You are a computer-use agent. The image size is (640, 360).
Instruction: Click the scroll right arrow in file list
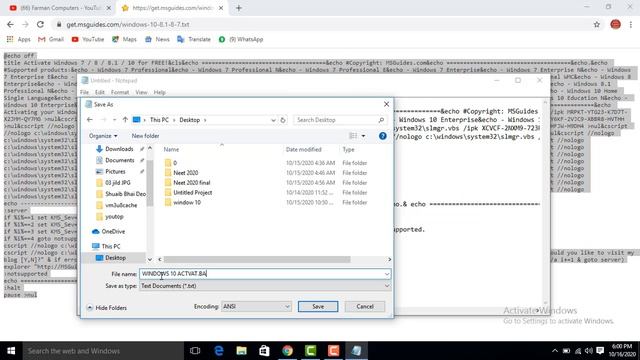(x=389, y=259)
